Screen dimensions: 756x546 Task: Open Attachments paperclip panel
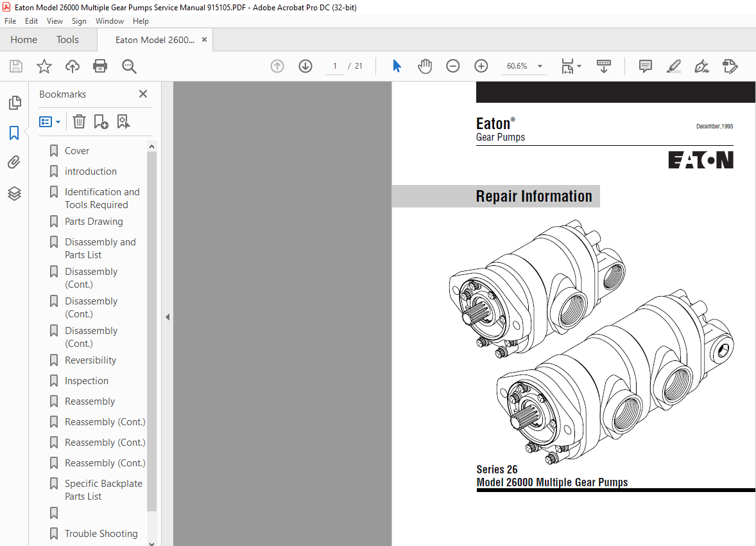tap(14, 163)
